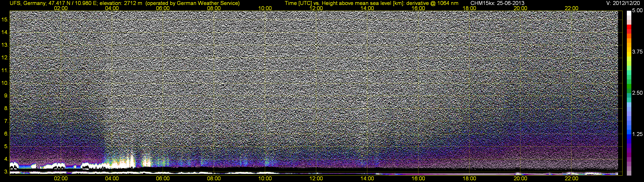Click the 5.00 value on the color scale
The image size is (644, 182).
coord(637,10)
